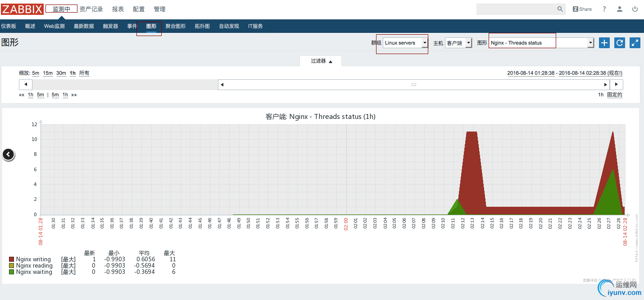Viewport: 644px width, 300px height.
Task: Open the 资产记录 menu
Action: tap(91, 9)
